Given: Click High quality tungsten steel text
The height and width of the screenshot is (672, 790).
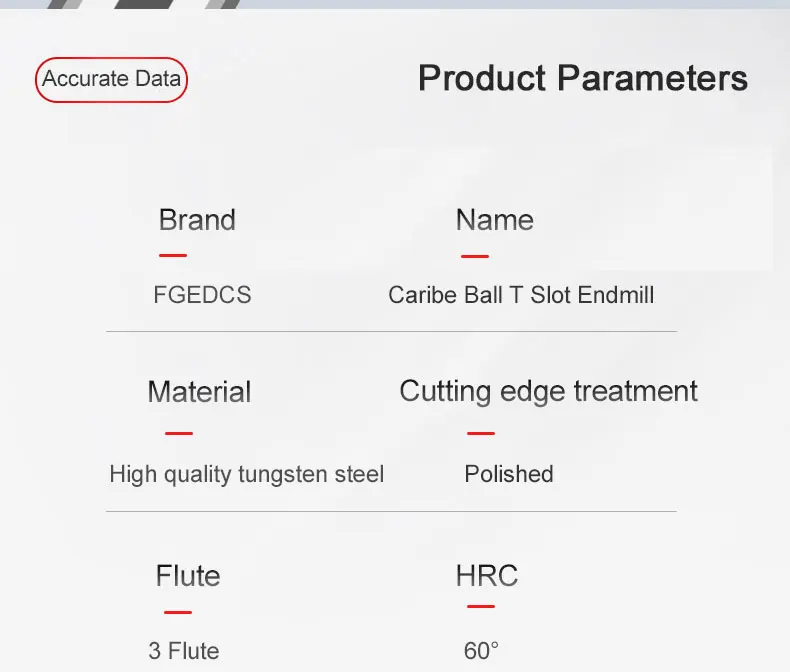Looking at the screenshot, I should click(x=246, y=474).
